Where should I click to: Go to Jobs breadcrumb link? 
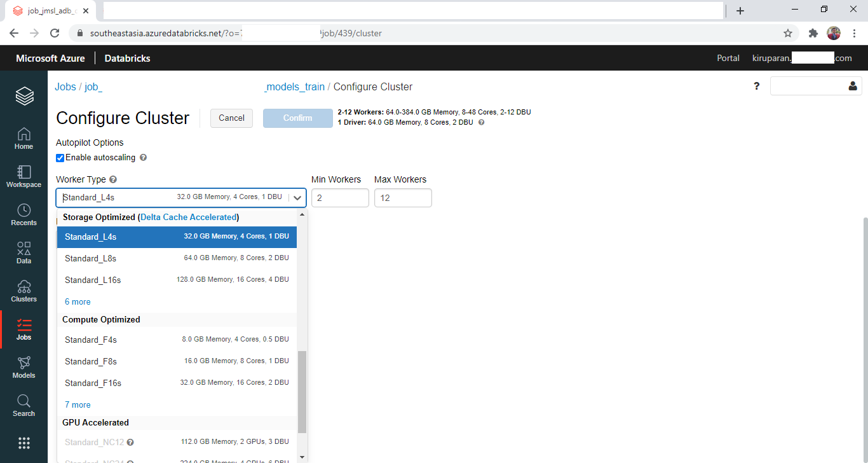point(65,87)
